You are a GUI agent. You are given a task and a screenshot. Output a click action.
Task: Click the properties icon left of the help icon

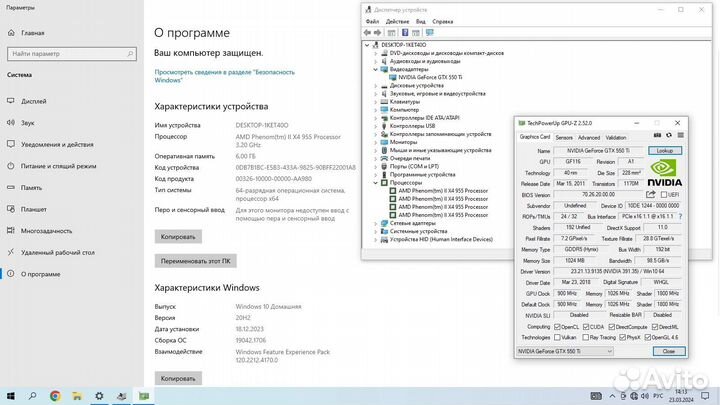pos(391,33)
